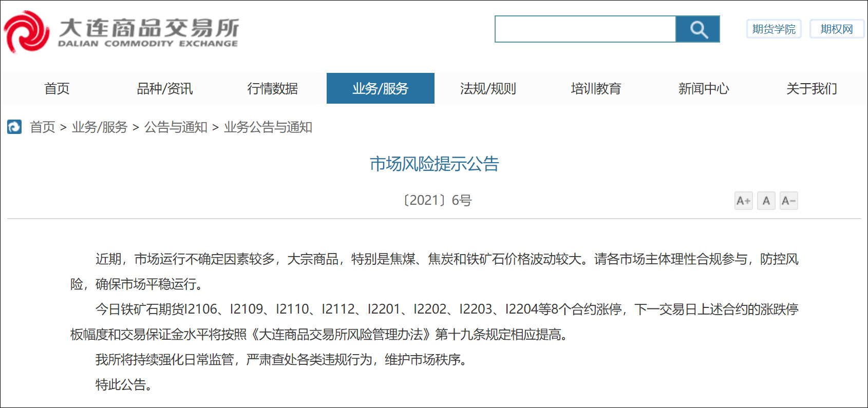Open the 期权网 link

pos(837,29)
